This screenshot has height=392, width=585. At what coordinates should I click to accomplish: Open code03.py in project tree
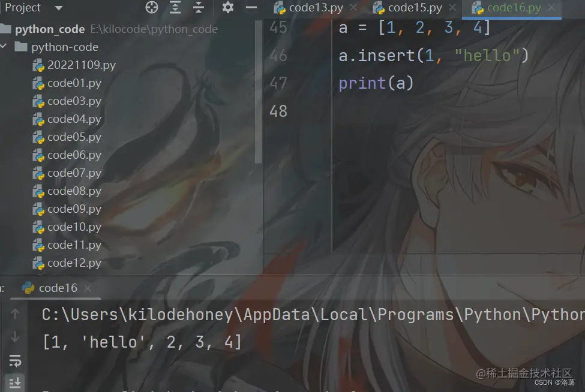(x=74, y=101)
